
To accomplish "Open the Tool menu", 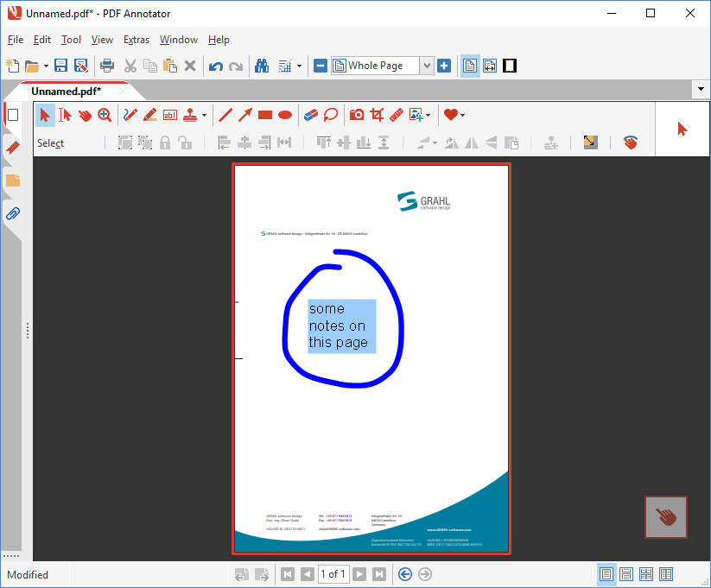I will point(71,40).
